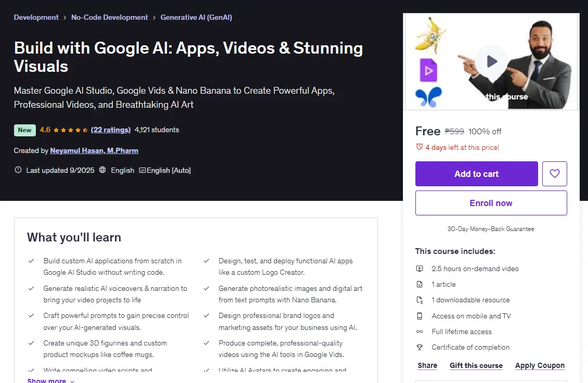The image size is (588, 383).
Task: Click the Last updated 9/2025 text
Action: coord(60,170)
